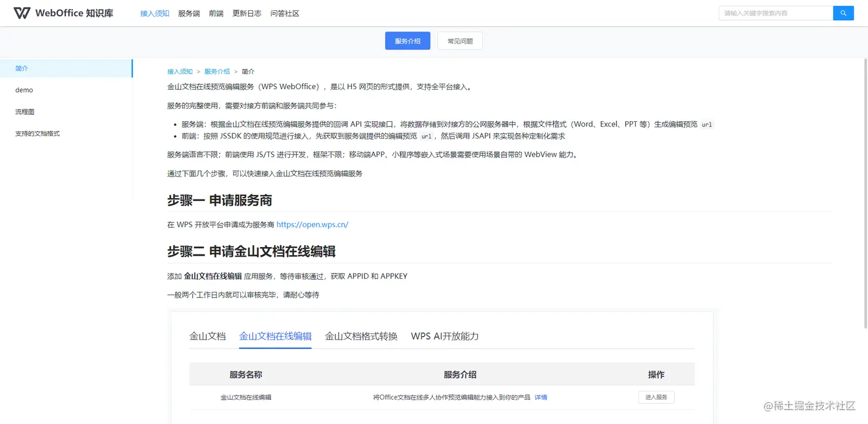Image resolution: width=868 pixels, height=424 pixels.
Task: Select the 服务介绍 blue tab button
Action: click(408, 41)
